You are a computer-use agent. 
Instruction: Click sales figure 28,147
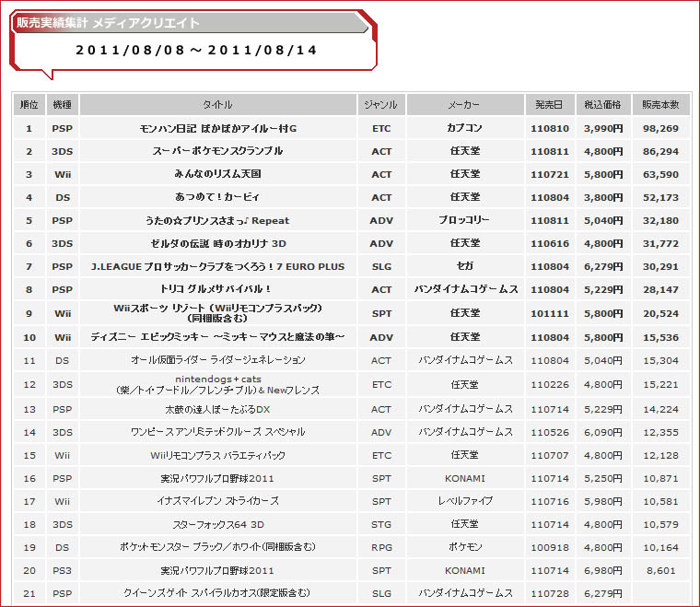(x=660, y=289)
